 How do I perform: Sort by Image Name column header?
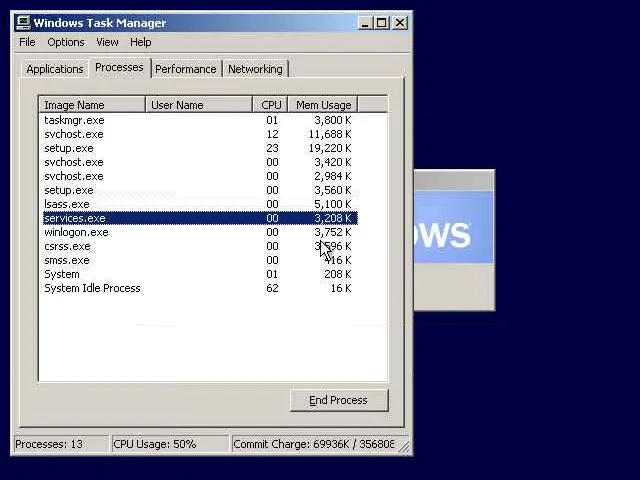coord(92,105)
